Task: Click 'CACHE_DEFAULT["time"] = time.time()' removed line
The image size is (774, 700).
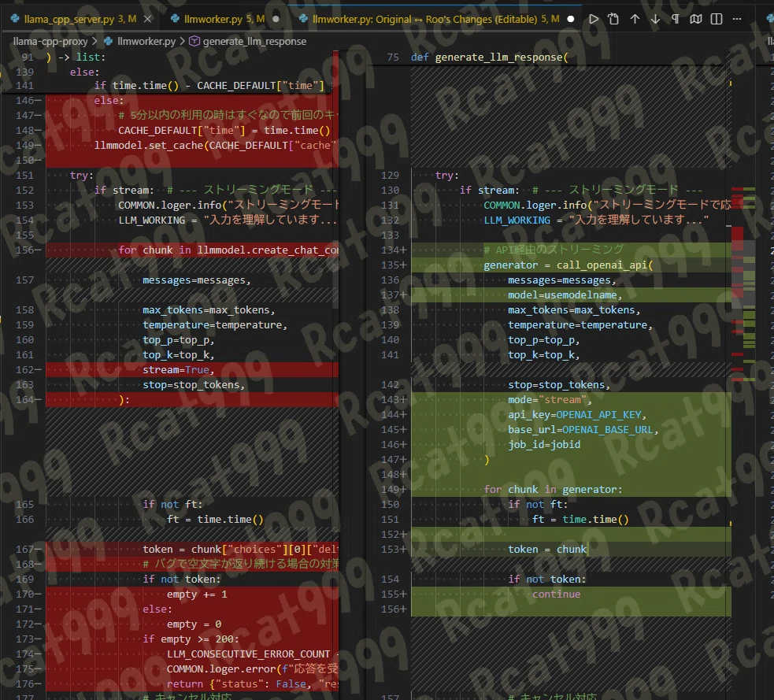Action: pyautogui.click(x=224, y=131)
